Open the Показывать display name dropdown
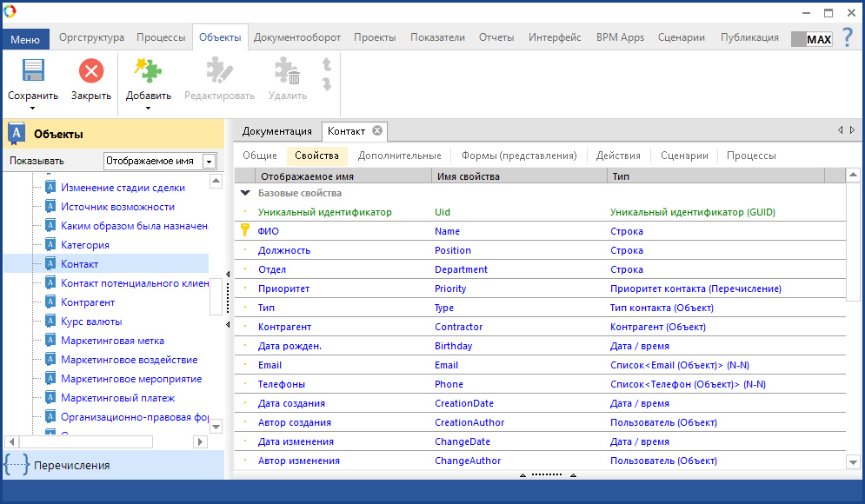Image resolution: width=865 pixels, height=504 pixels. pyautogui.click(x=209, y=161)
